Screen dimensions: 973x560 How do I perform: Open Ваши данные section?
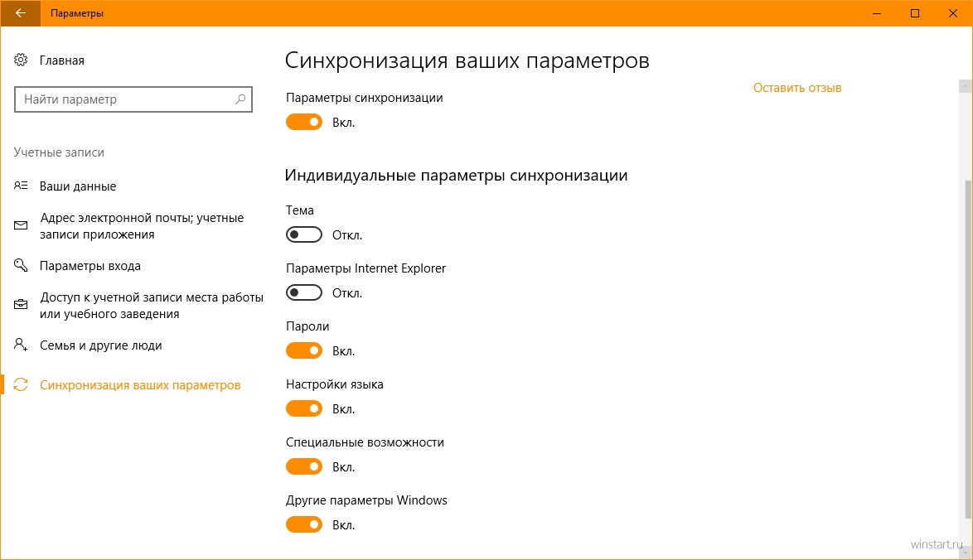point(78,186)
